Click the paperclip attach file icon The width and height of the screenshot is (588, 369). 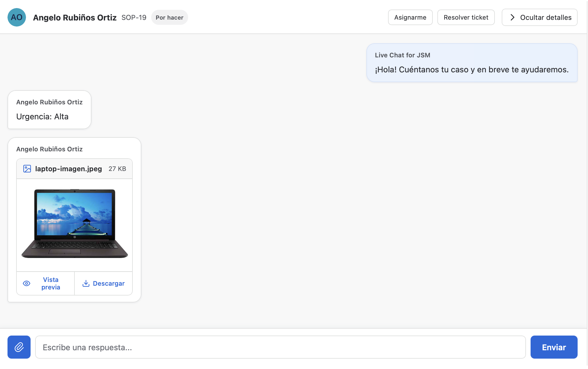19,347
